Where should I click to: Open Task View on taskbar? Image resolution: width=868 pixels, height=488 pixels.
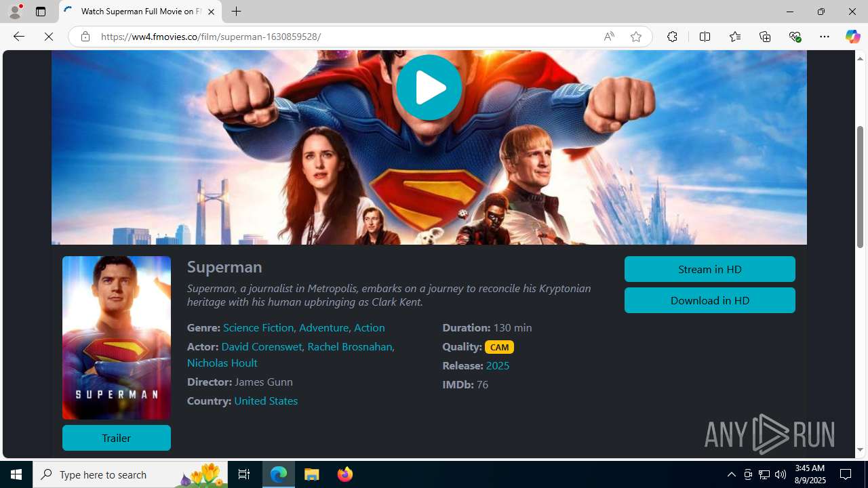tap(244, 474)
